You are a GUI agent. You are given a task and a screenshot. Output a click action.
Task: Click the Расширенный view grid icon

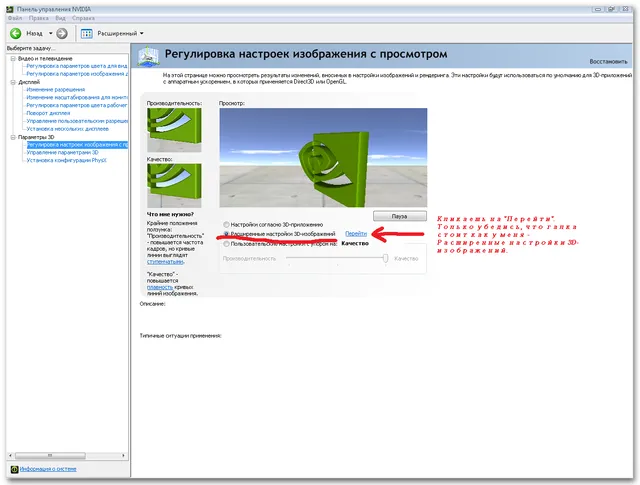(87, 33)
